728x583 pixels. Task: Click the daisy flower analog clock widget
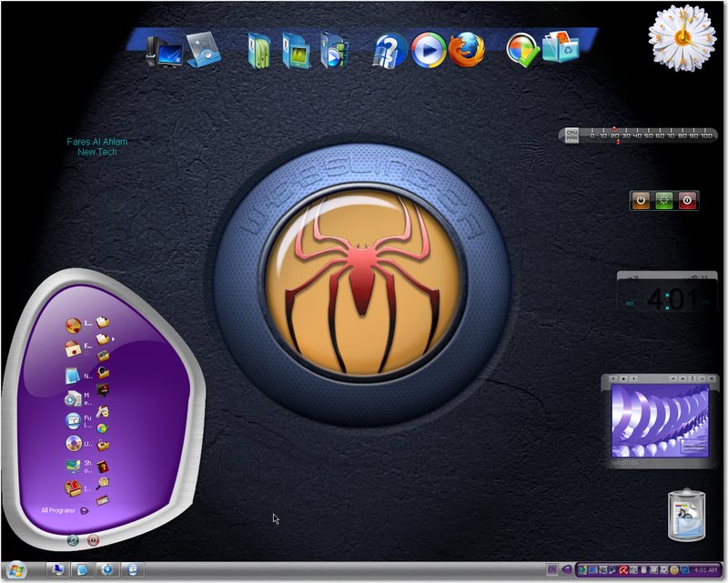(682, 38)
